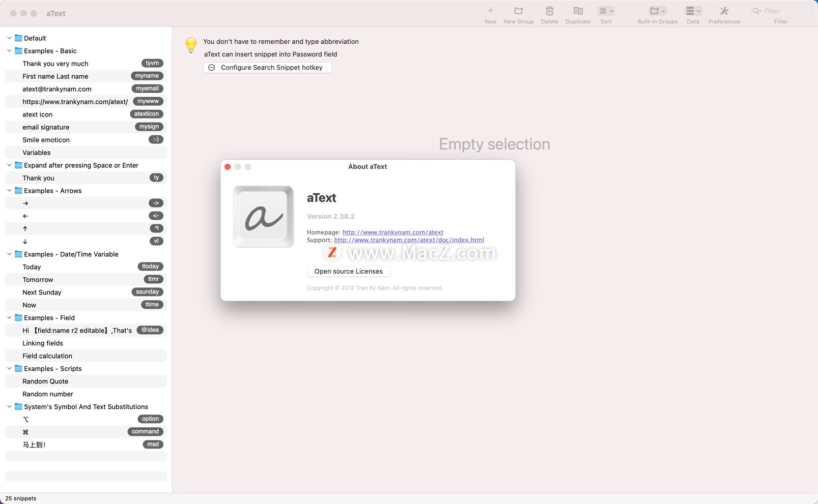818x504 pixels.
Task: Select the 'atext icon' snippet
Action: [x=86, y=114]
